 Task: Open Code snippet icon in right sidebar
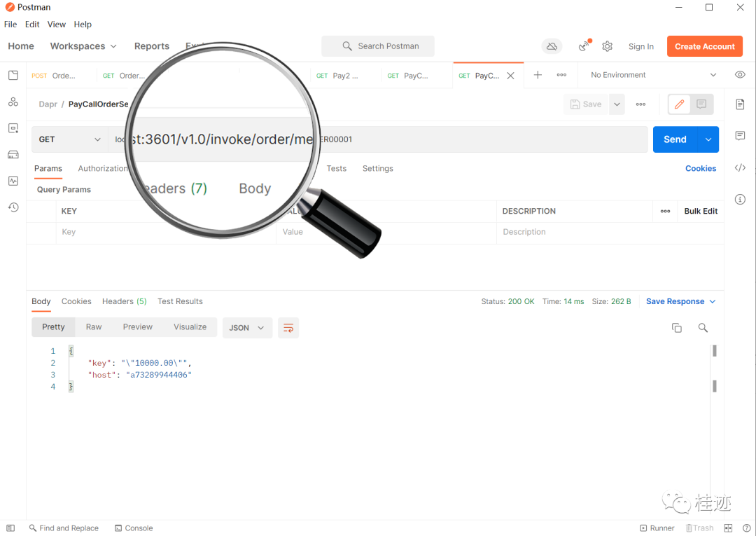point(740,168)
